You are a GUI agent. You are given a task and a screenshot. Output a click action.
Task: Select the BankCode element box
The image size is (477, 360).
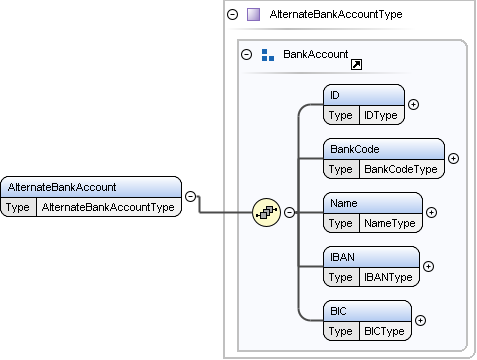tap(384, 159)
